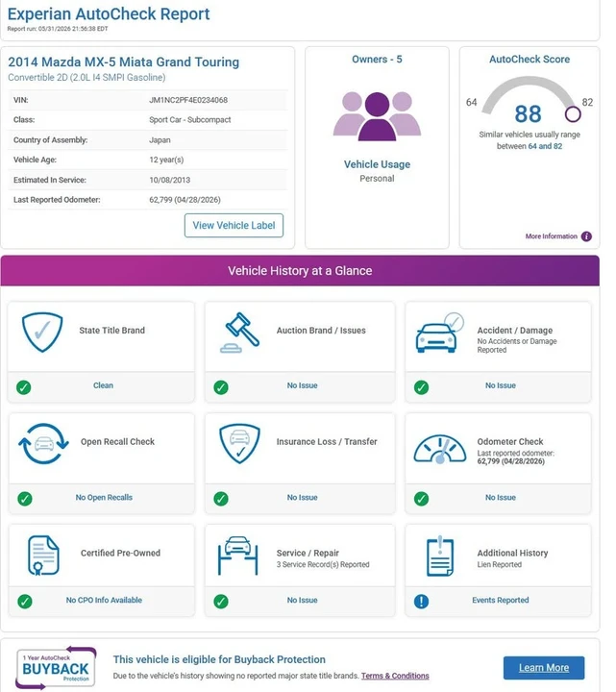The width and height of the screenshot is (616, 692).
Task: Click the Owners people group icon
Action: point(377,116)
